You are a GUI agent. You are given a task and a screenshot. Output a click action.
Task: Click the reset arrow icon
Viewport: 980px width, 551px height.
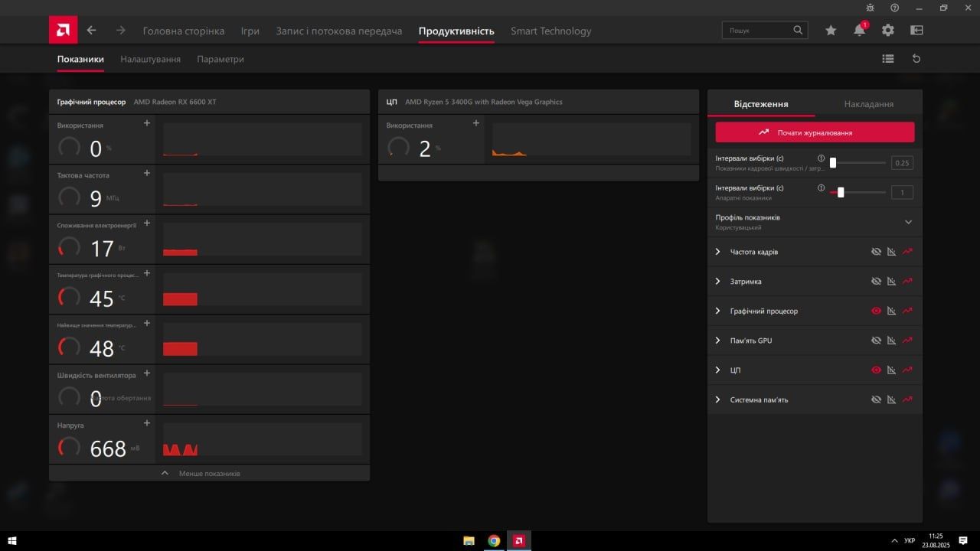(916, 58)
